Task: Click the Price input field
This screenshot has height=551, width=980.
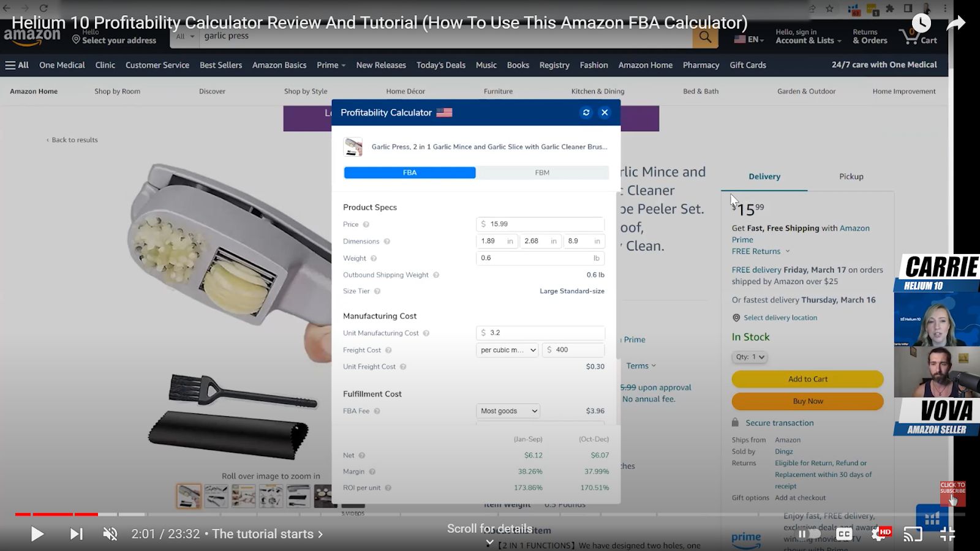Action: coord(540,224)
